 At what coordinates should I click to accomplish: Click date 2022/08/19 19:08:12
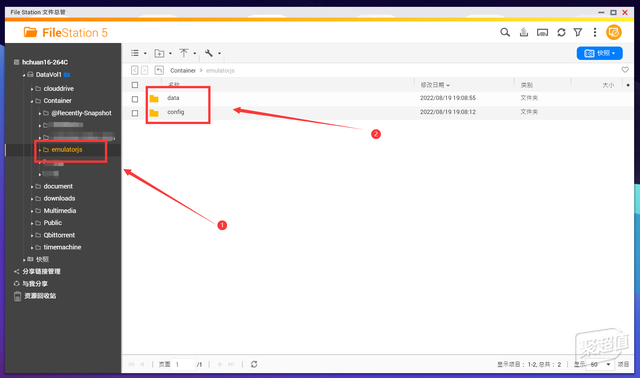[x=448, y=112]
